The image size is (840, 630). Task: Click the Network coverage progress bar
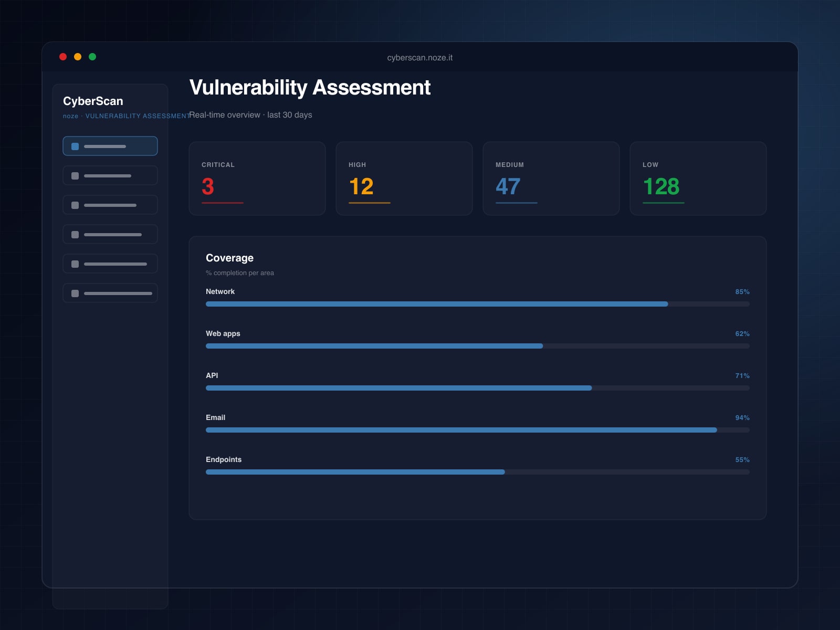tap(477, 304)
